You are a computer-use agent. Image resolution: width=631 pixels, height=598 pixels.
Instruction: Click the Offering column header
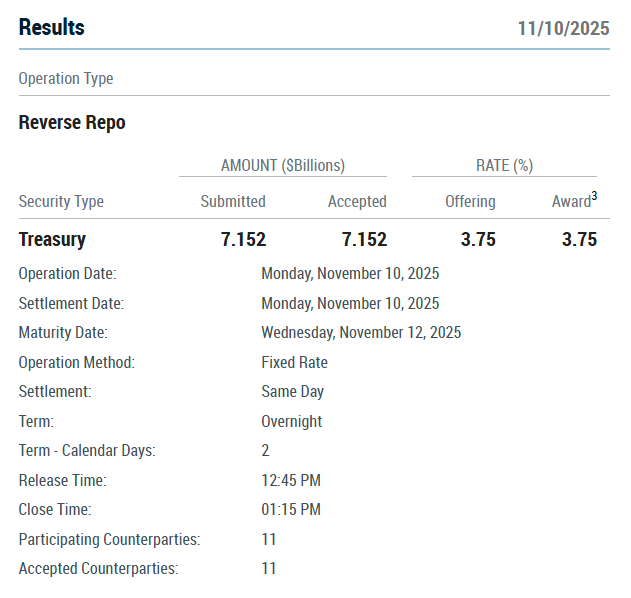point(470,201)
